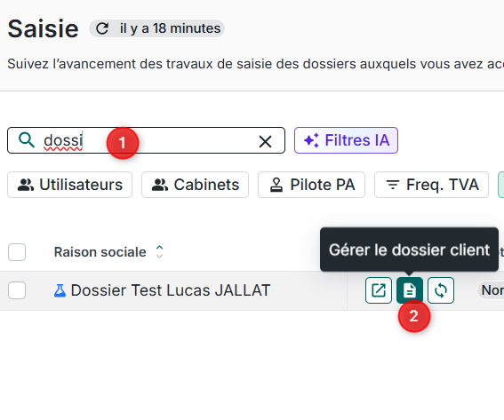Expand the Freq. TVA filter
The image size is (504, 420).
point(431,185)
